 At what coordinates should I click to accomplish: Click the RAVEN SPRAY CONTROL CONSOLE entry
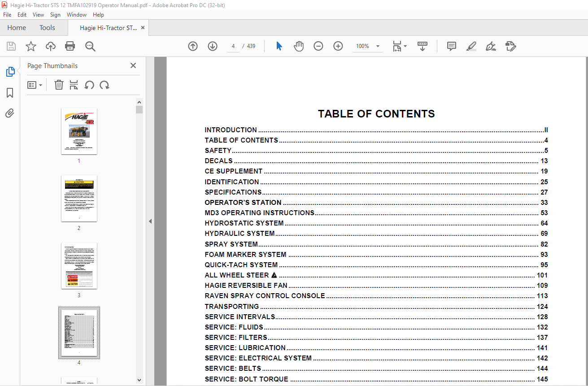tap(376, 296)
